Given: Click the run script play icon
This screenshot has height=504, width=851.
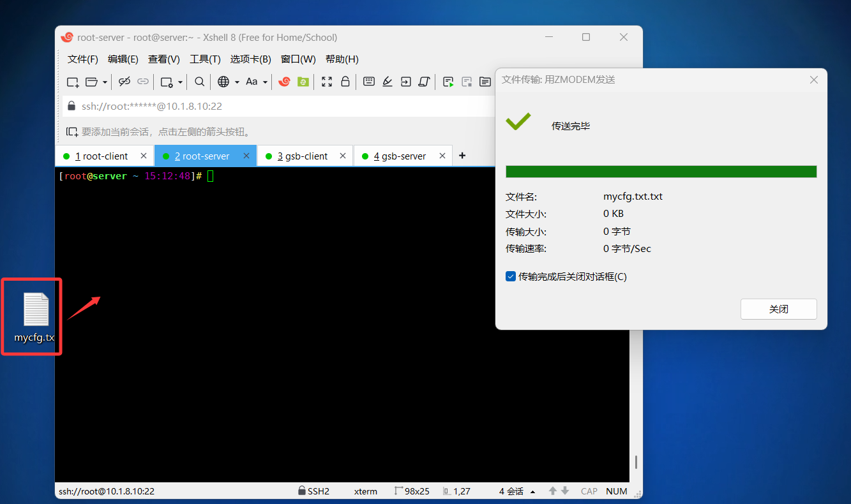Looking at the screenshot, I should (449, 82).
